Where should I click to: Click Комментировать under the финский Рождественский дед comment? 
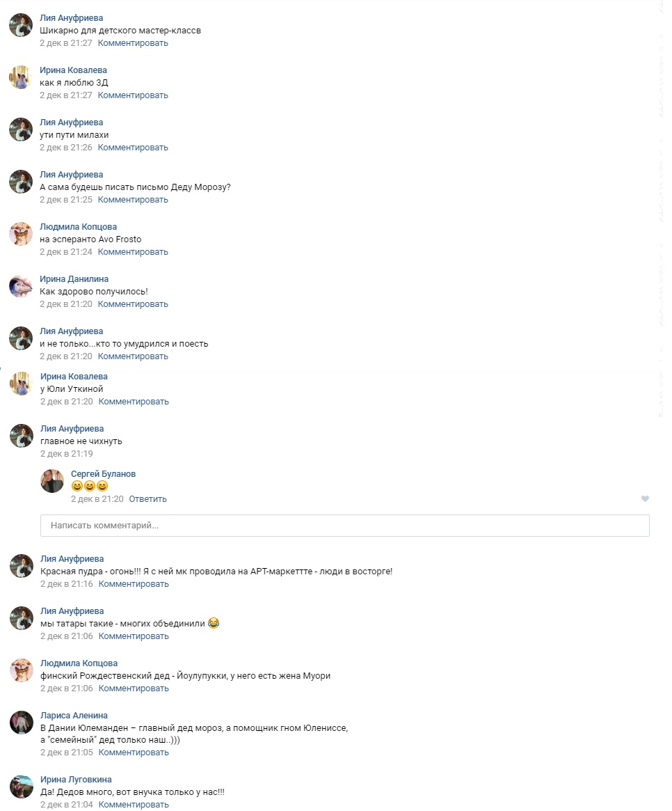coord(134,688)
